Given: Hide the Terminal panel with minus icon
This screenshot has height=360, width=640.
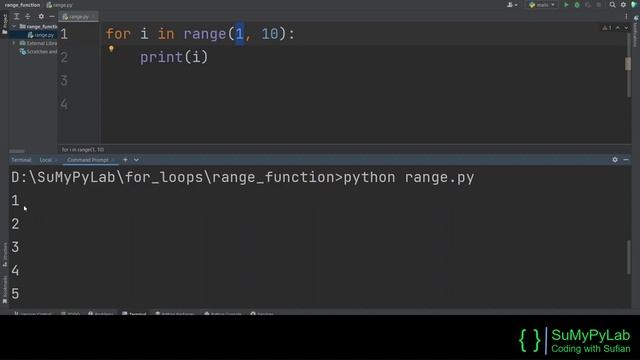Looking at the screenshot, I should coord(626,160).
